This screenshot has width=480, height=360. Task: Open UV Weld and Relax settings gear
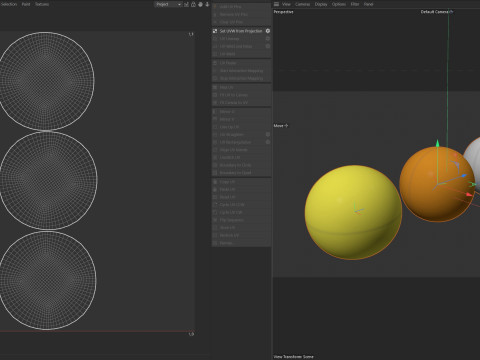(x=268, y=46)
